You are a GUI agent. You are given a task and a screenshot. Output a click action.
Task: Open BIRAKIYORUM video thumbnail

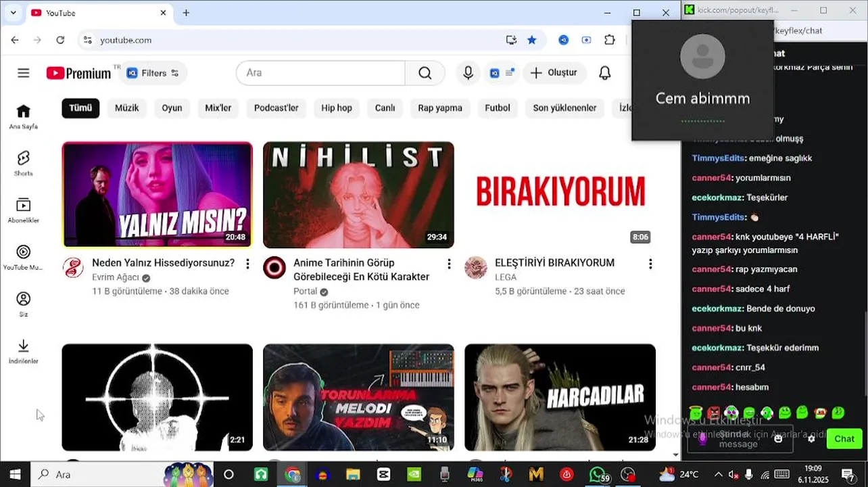tap(560, 195)
